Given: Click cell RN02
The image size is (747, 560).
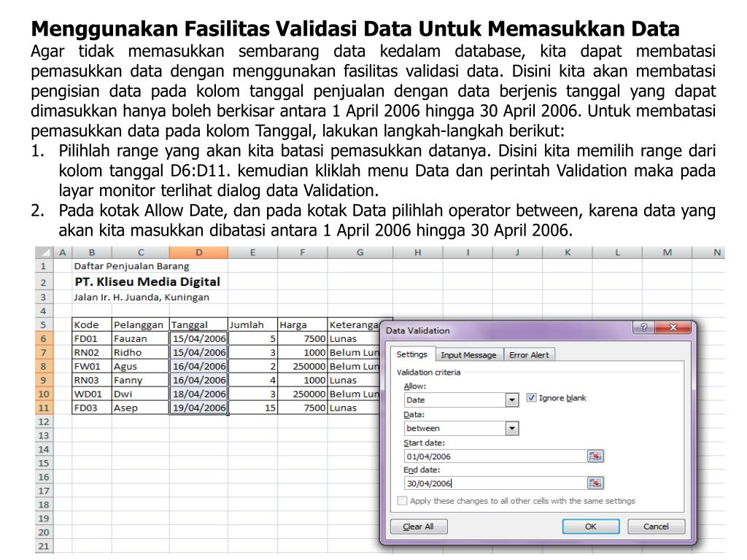Looking at the screenshot, I should point(92,352).
